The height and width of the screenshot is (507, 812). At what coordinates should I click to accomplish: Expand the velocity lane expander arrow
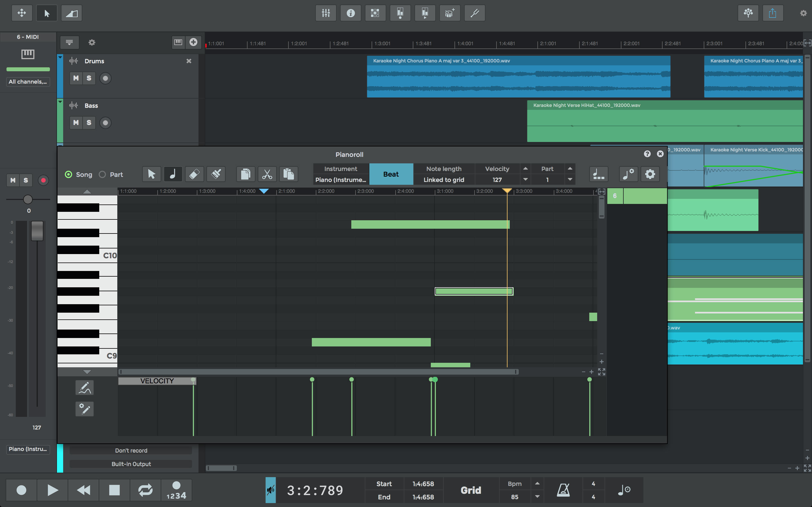88,372
